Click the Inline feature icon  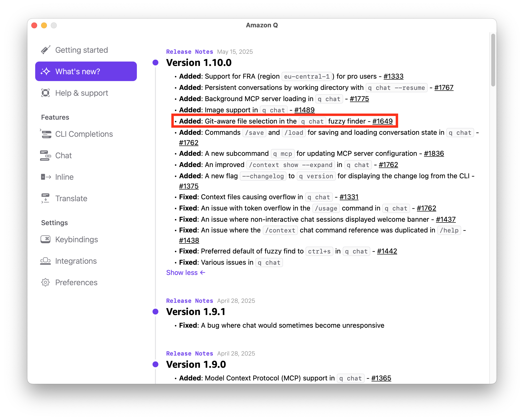46,177
